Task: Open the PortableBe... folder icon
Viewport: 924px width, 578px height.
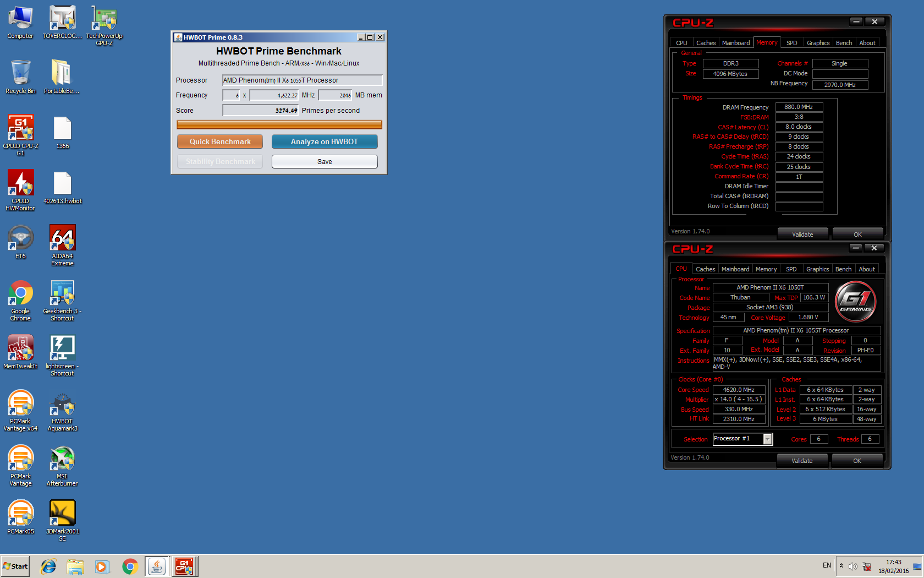Action: coord(62,77)
